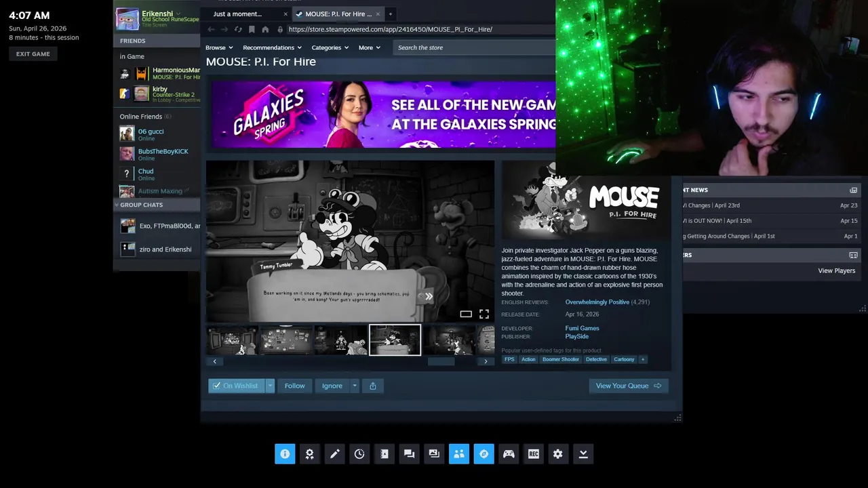Expand the More menu
Screen dimensions: 868x488
tap(370, 47)
